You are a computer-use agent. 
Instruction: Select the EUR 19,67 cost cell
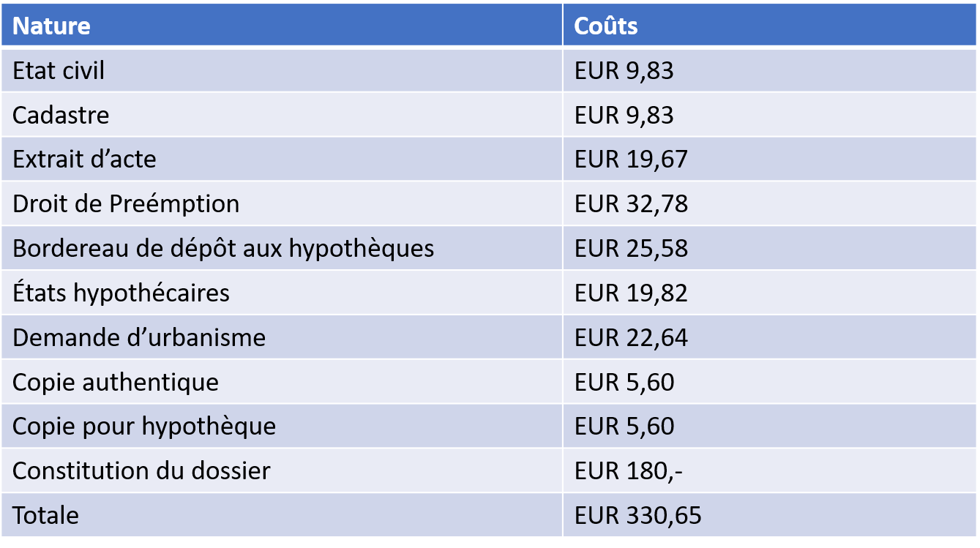tap(770, 159)
